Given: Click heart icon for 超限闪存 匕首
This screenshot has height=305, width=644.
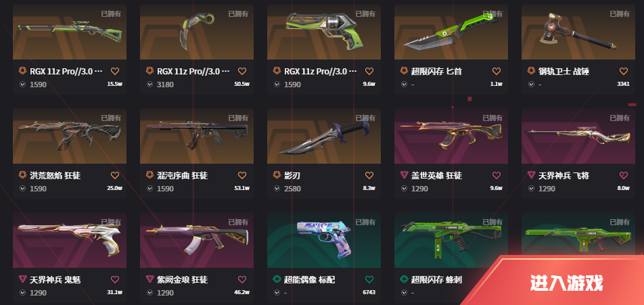Looking at the screenshot, I should 497,71.
